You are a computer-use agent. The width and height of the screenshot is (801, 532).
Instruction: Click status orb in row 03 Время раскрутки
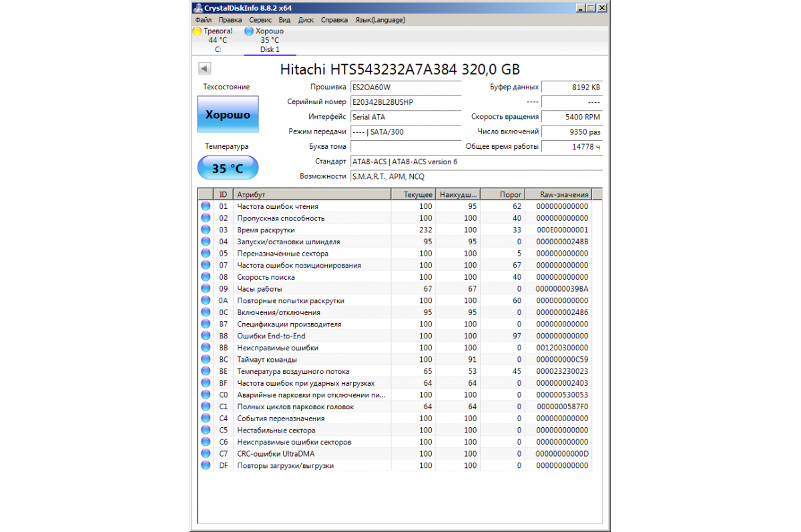206,230
